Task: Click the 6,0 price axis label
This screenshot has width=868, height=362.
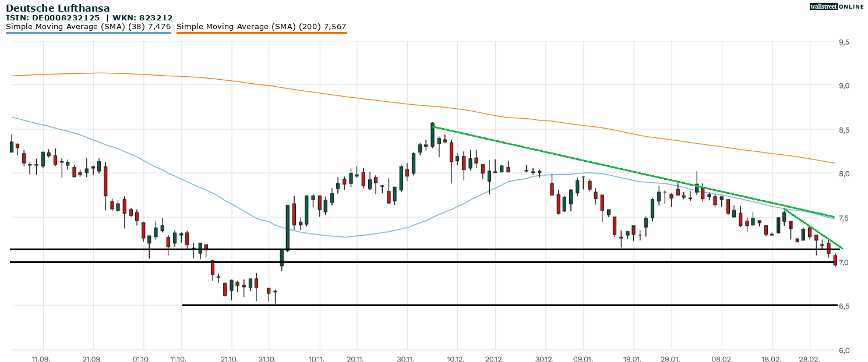Action: tap(844, 350)
